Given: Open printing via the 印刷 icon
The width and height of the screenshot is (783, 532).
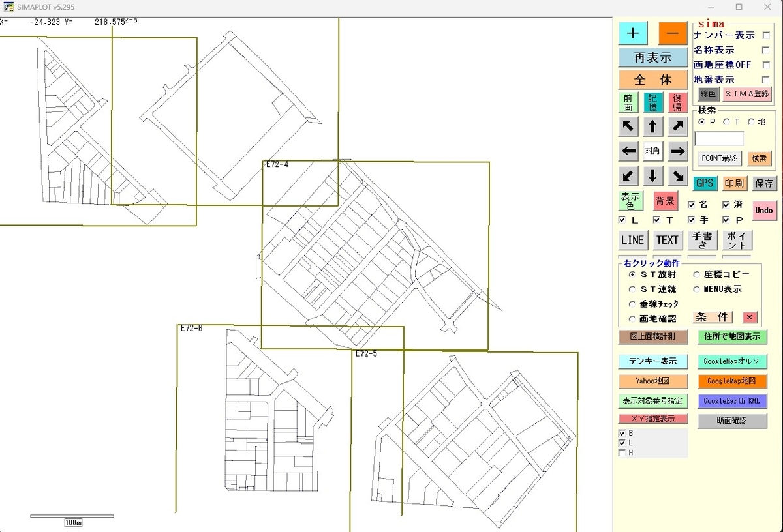Looking at the screenshot, I should coord(735,183).
